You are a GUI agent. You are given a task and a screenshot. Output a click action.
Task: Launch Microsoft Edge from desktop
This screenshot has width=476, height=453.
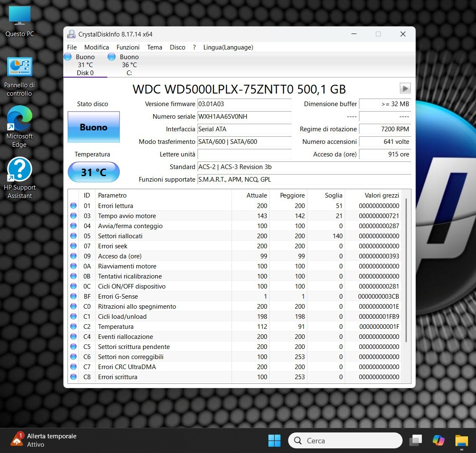tap(20, 127)
